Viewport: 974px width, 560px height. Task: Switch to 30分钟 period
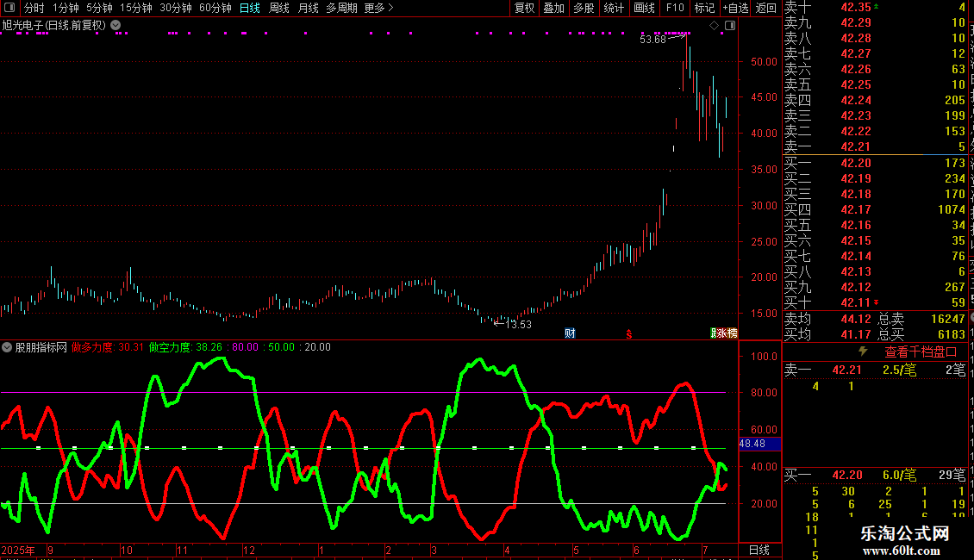point(176,8)
